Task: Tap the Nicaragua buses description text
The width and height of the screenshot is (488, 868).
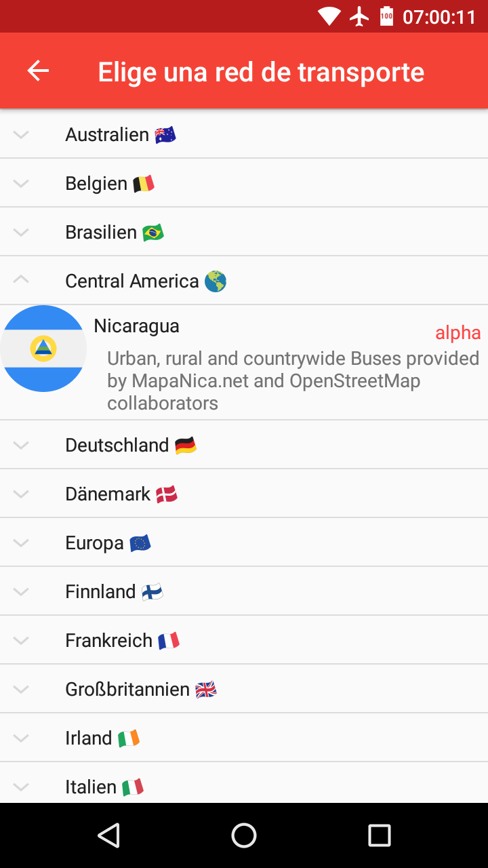Action: (x=293, y=380)
